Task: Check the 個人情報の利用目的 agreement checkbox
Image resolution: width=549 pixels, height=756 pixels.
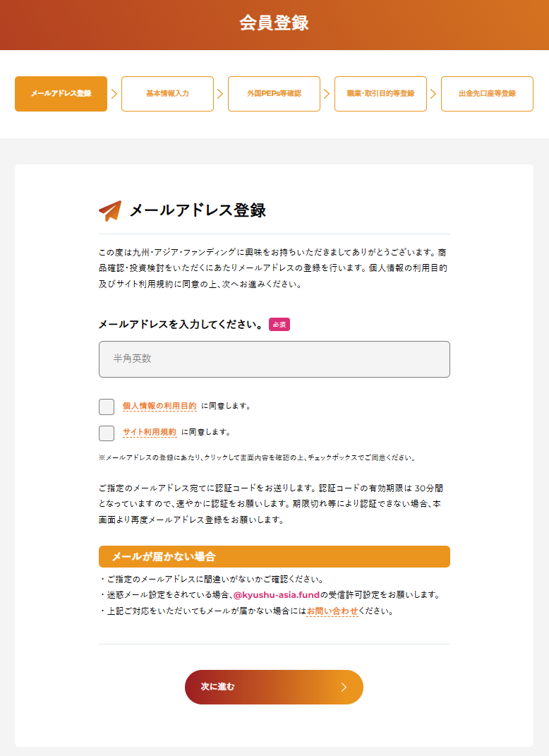Action: (x=107, y=407)
